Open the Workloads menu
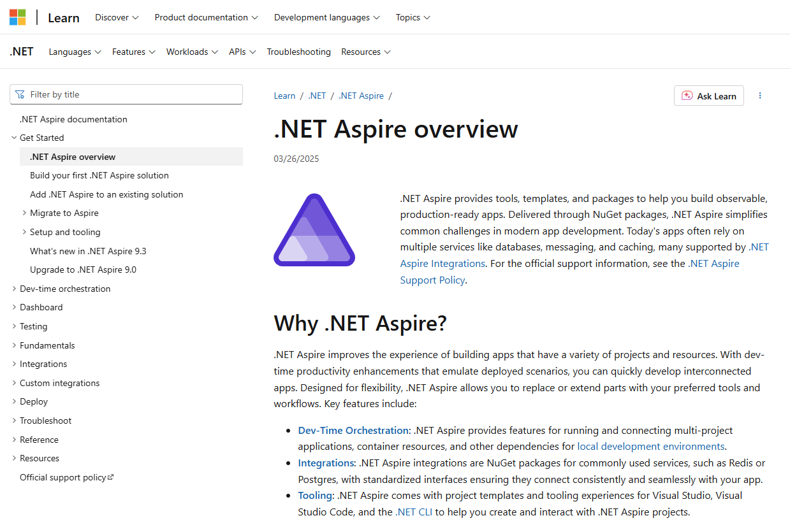 click(192, 52)
